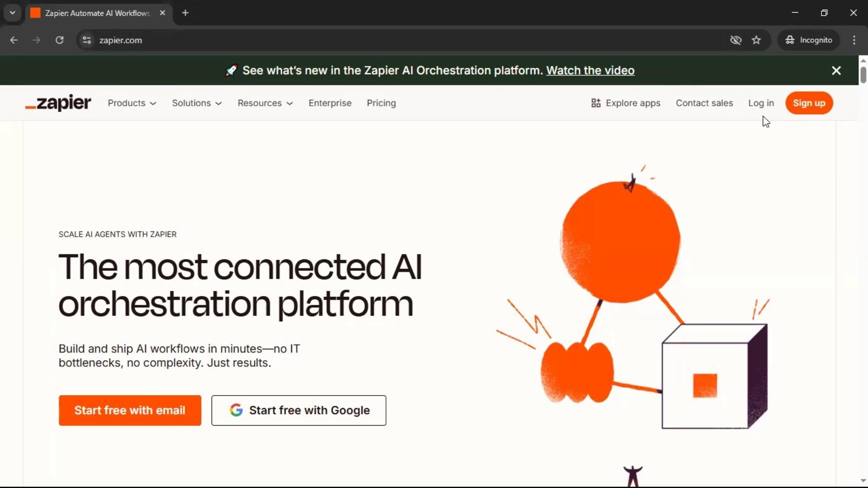The height and width of the screenshot is (488, 868).
Task: Open the Chrome three-dot menu
Action: point(854,40)
